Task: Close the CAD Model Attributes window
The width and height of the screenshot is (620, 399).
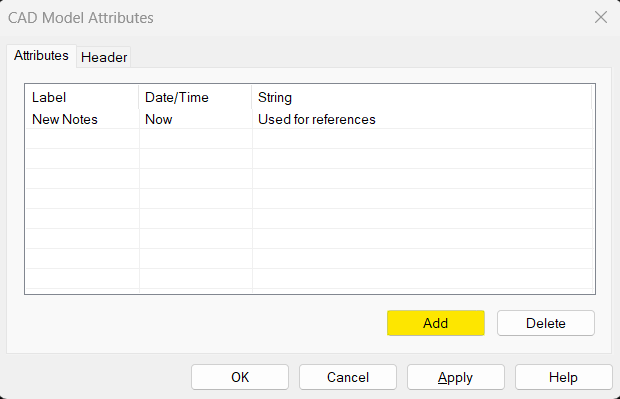Action: [601, 17]
